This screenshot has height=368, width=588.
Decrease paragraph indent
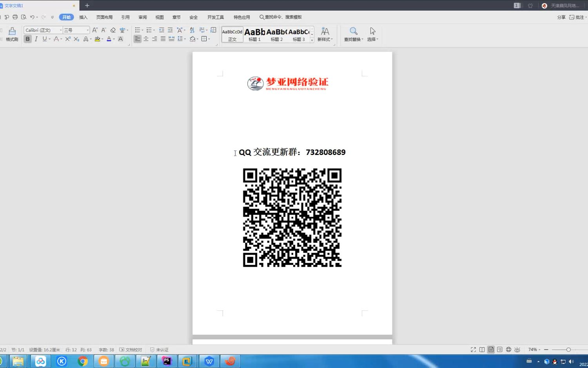pos(162,30)
